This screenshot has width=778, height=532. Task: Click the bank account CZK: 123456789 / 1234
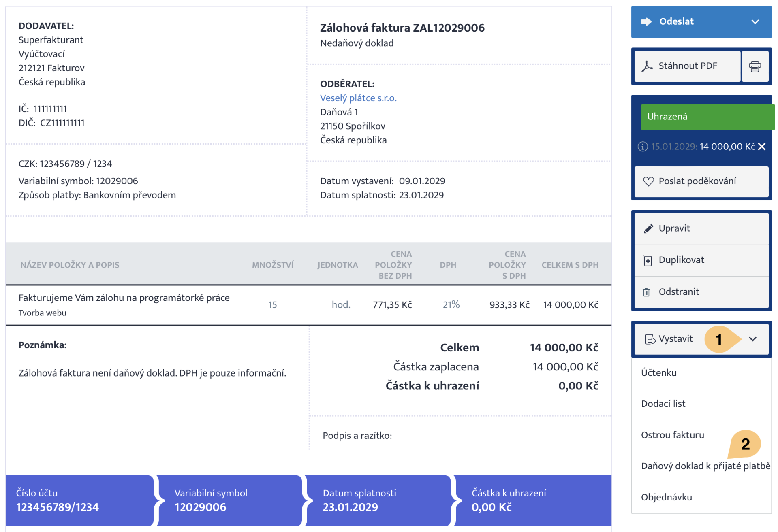pos(65,164)
